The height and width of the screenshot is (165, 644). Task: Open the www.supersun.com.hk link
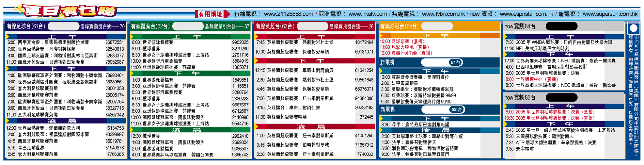610,14
